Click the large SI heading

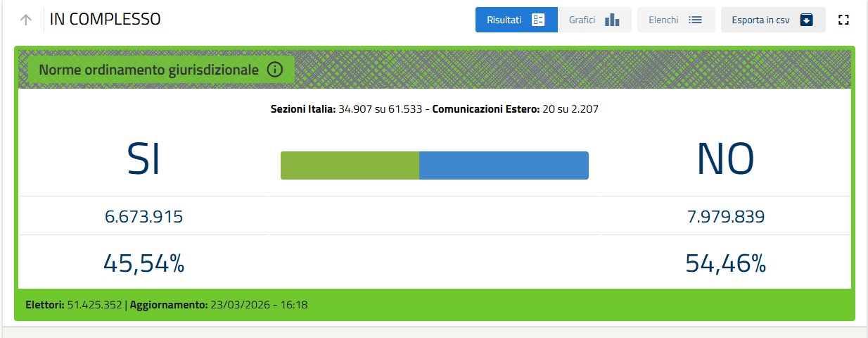[143, 160]
